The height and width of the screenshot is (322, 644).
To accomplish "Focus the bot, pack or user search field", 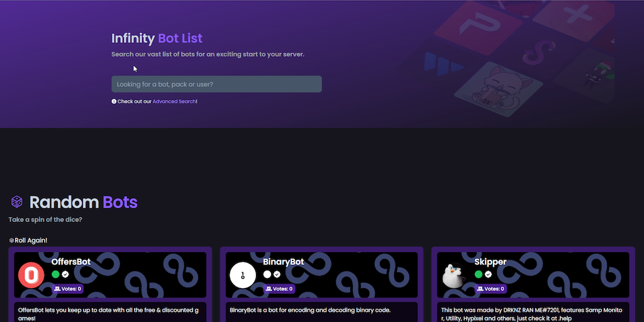I will pos(216,84).
